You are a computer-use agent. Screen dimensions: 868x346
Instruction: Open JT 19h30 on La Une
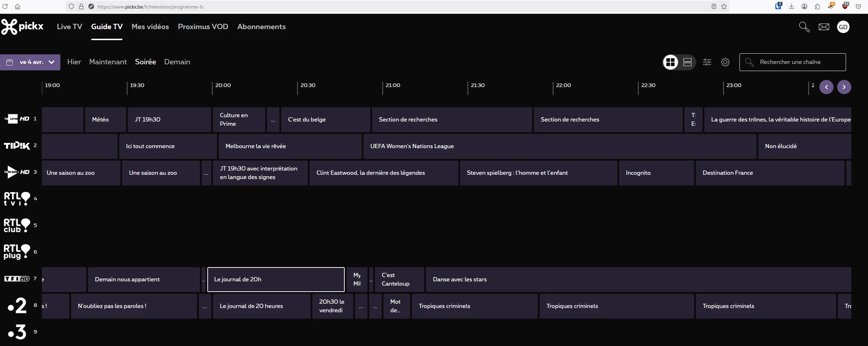point(169,120)
